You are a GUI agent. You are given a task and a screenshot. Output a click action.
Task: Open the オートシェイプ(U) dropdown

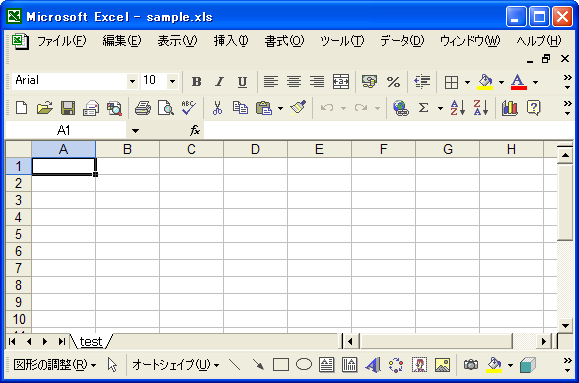coord(176,365)
